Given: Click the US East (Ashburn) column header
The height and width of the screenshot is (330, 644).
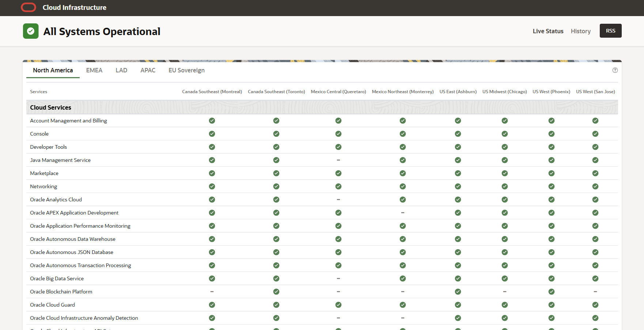Looking at the screenshot, I should pos(458,92).
